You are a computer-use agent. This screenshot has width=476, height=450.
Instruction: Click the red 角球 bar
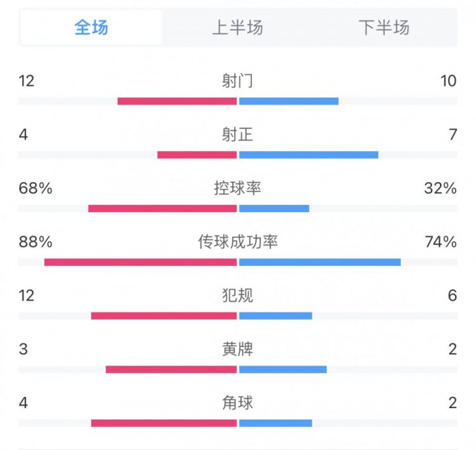tap(164, 423)
